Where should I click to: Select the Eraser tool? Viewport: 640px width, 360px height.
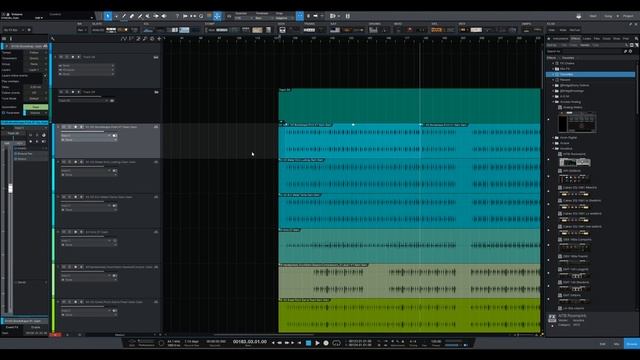(132, 16)
